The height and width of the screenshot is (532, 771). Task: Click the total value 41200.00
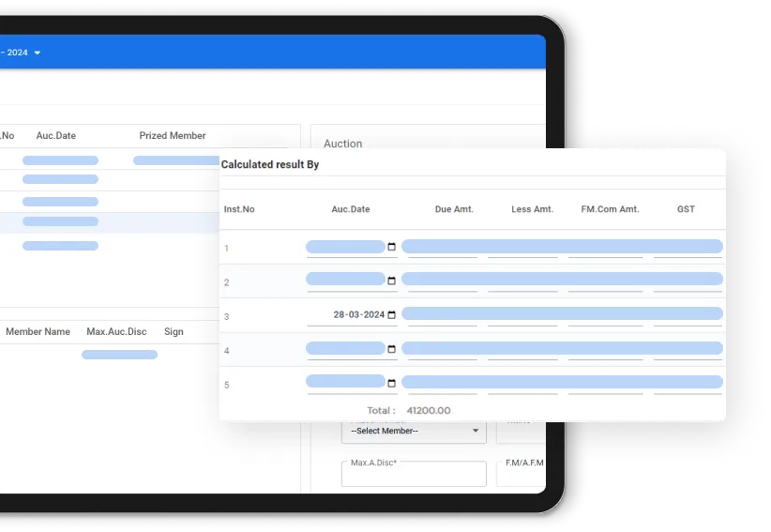(429, 411)
